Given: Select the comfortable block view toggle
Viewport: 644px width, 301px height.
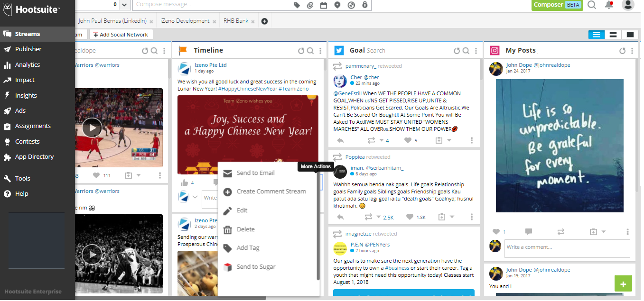Looking at the screenshot, I should pos(630,35).
